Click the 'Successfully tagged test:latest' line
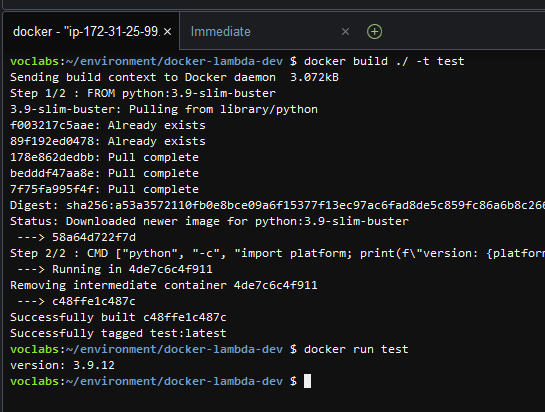 pos(118,333)
